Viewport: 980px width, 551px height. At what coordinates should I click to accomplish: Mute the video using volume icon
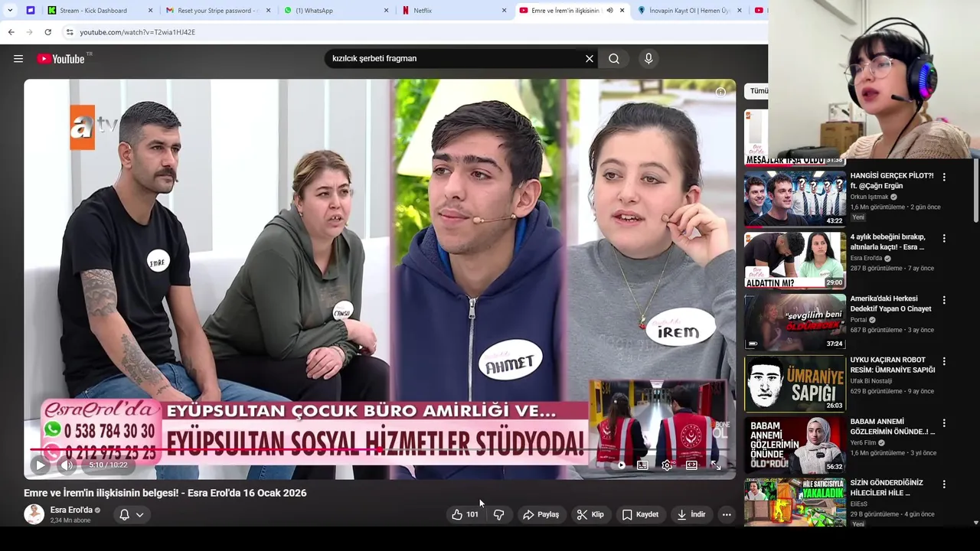pyautogui.click(x=67, y=465)
